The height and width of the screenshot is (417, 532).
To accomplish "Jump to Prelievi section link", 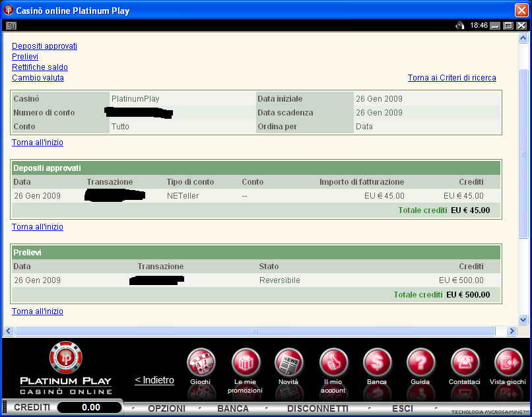I will 25,57.
